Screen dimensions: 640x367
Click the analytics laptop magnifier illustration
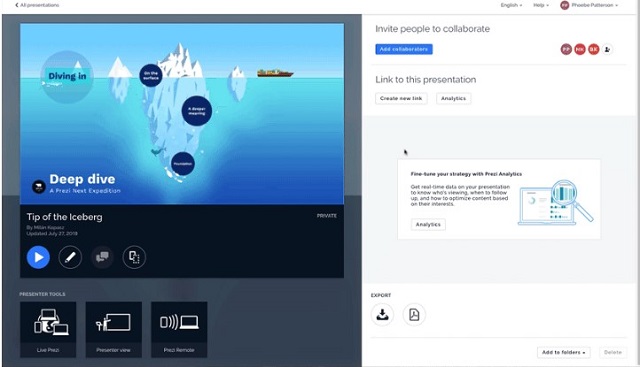point(556,203)
